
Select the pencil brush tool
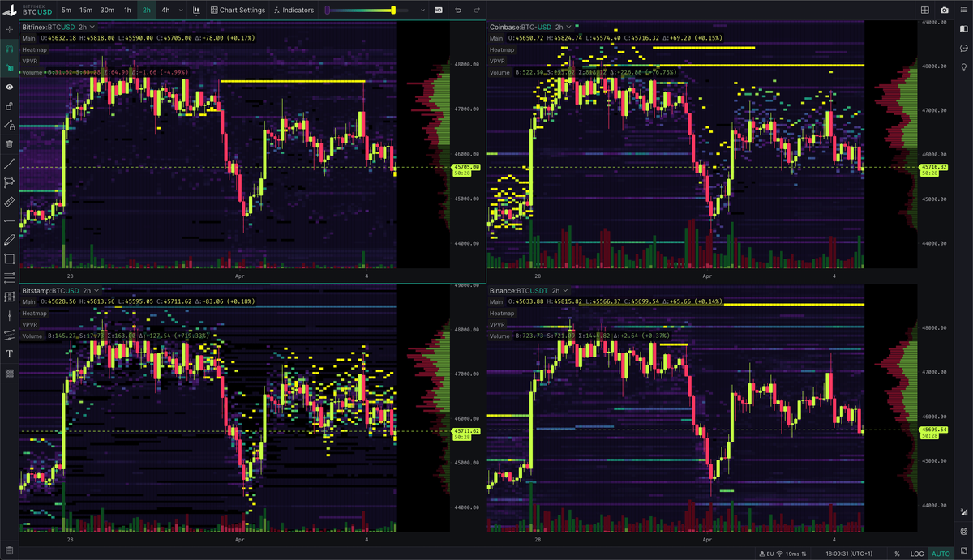tap(9, 240)
